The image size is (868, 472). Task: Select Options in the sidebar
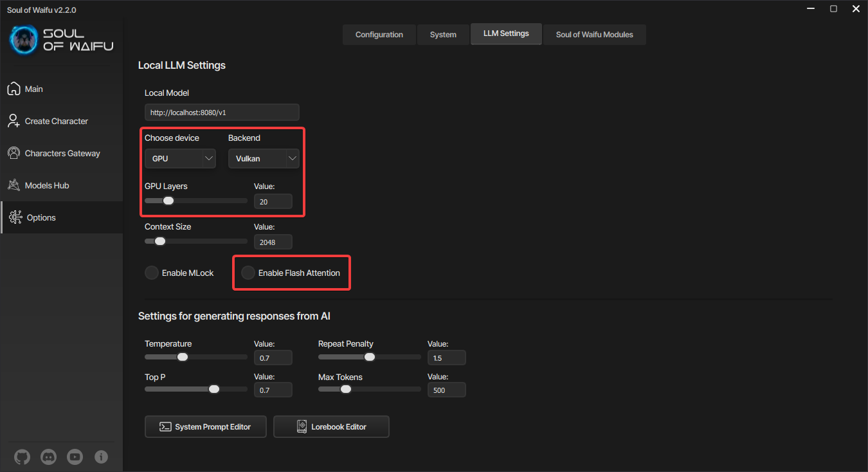pyautogui.click(x=62, y=217)
